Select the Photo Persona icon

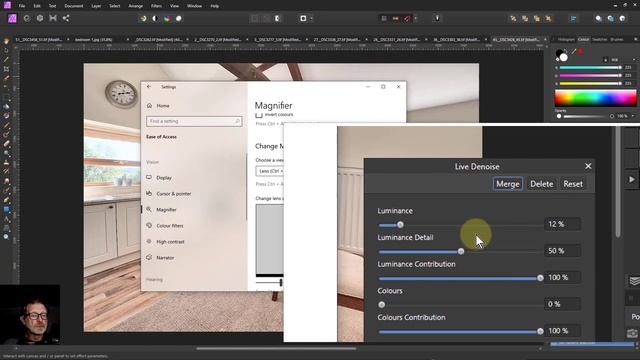pos(12,18)
